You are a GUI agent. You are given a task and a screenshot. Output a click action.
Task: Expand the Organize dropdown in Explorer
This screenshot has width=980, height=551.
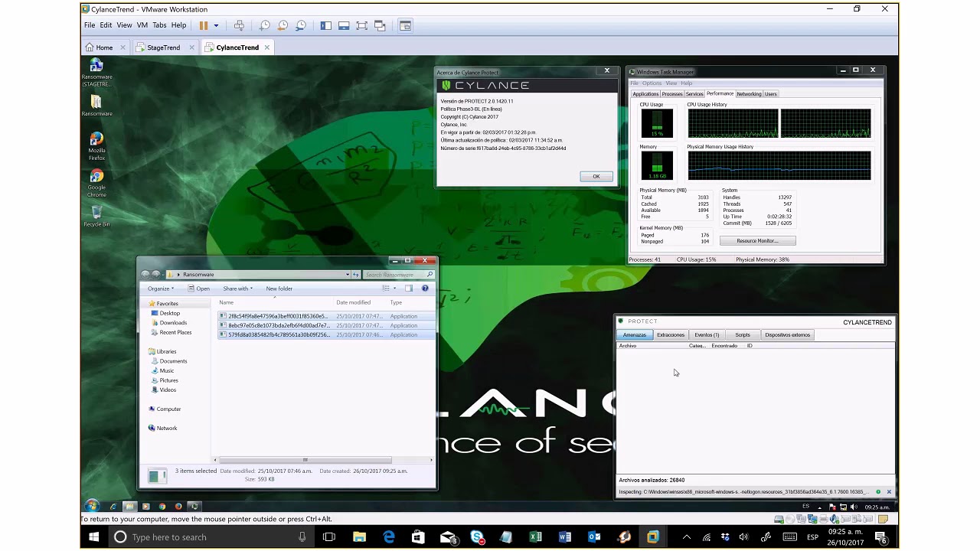[x=161, y=289]
